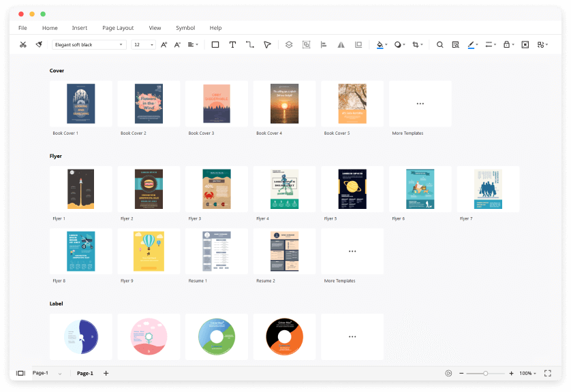The width and height of the screenshot is (571, 392).
Task: Select the rectangle shape tool
Action: pyautogui.click(x=215, y=45)
